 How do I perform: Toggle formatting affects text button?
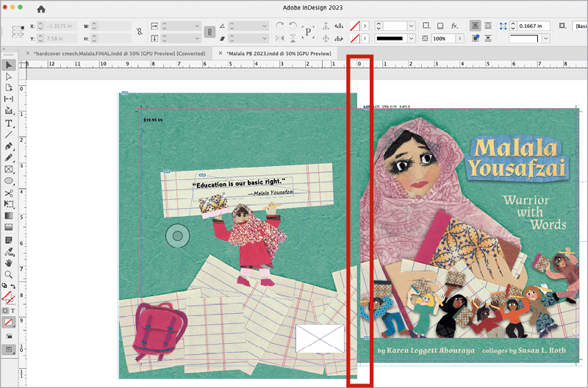click(12, 311)
